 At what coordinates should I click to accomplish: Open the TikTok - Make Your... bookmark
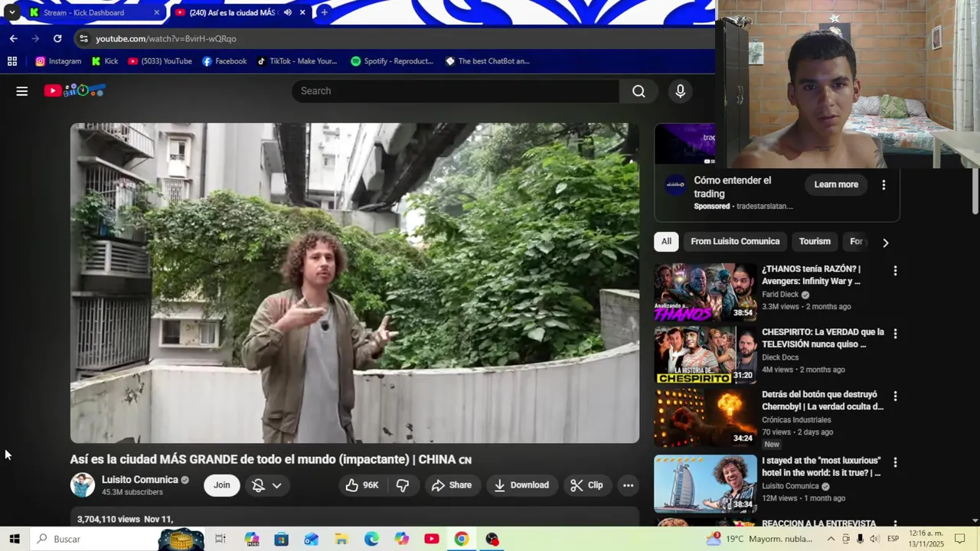(x=297, y=61)
